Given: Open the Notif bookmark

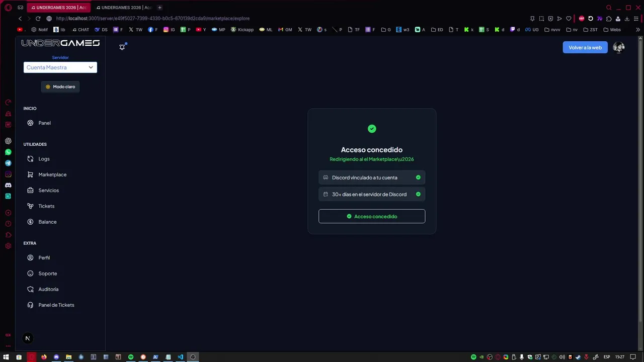Looking at the screenshot, I should pos(40,30).
